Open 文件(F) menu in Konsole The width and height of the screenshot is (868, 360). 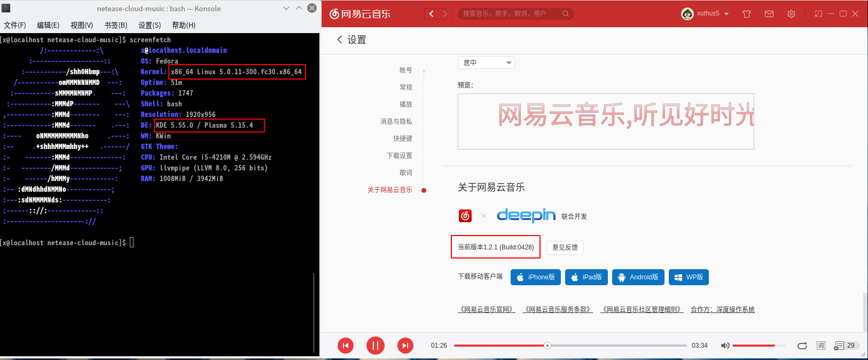(15, 25)
